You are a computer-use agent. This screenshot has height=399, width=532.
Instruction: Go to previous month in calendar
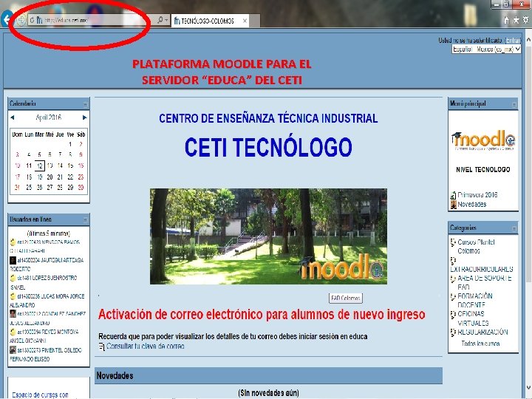[x=13, y=117]
